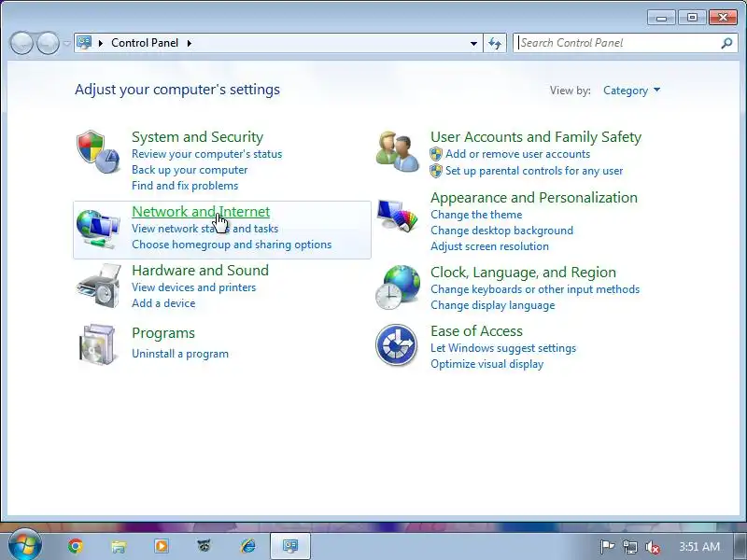747x560 pixels.
Task: Open User Accounts and Family Safety
Action: [536, 137]
